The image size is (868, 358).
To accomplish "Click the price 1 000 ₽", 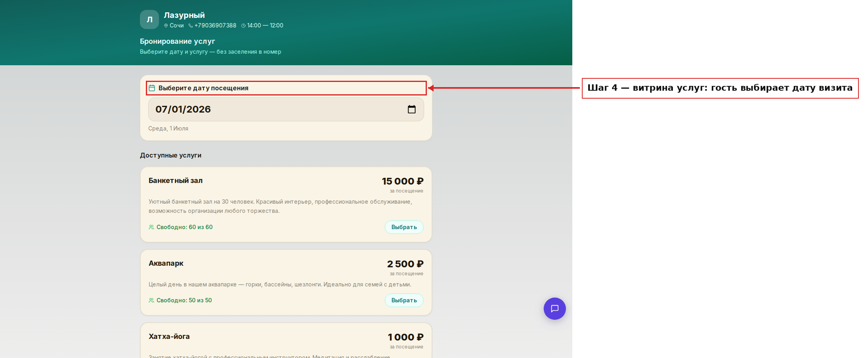I will [406, 337].
